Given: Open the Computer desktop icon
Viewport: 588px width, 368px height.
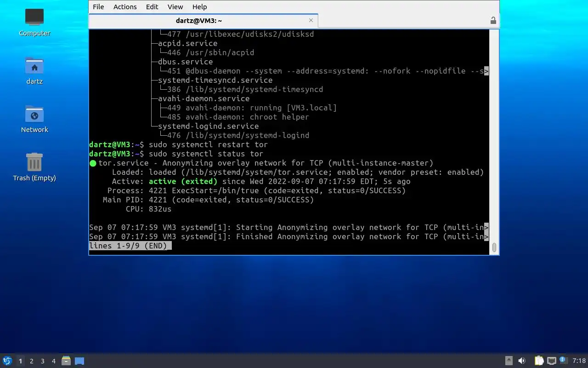Looking at the screenshot, I should (x=34, y=22).
